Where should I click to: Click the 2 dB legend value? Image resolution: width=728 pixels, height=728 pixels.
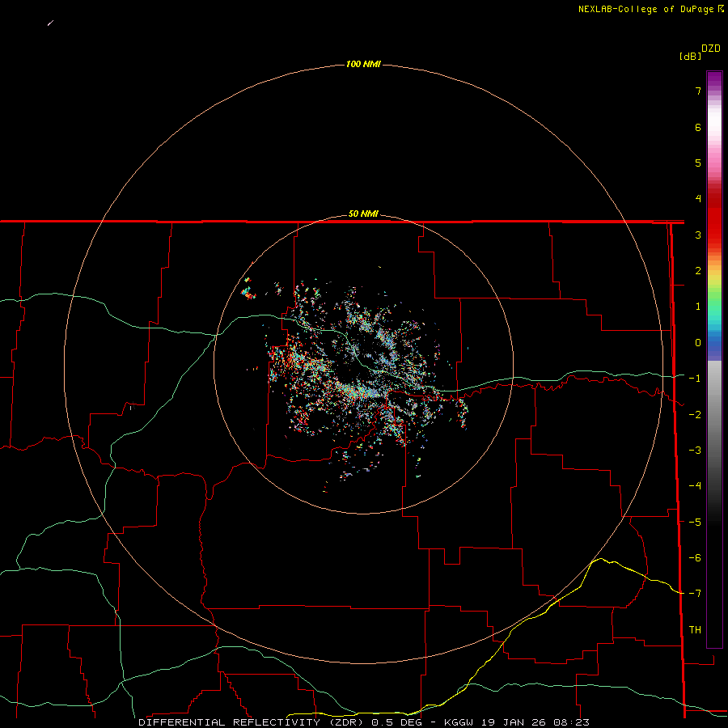point(698,271)
